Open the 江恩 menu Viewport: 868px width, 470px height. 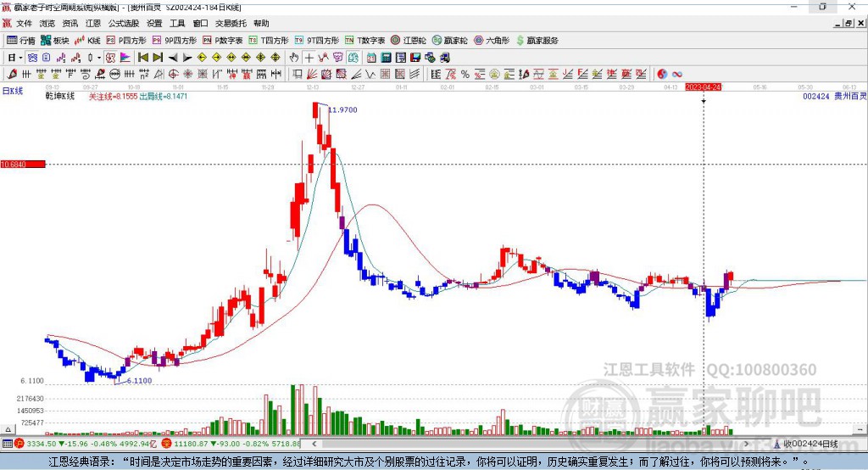[93, 23]
